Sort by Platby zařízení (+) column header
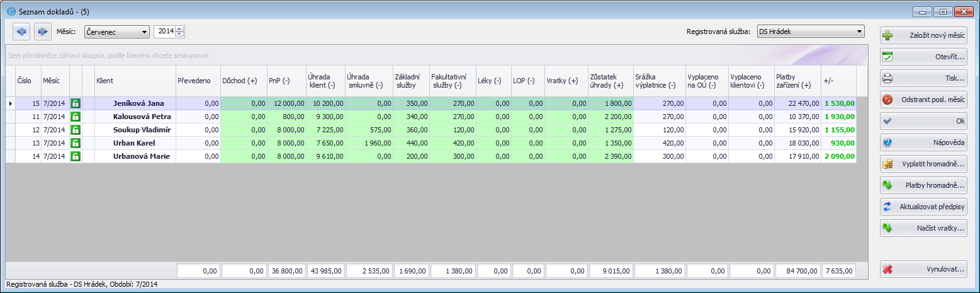The width and height of the screenshot is (980, 293). (798, 81)
